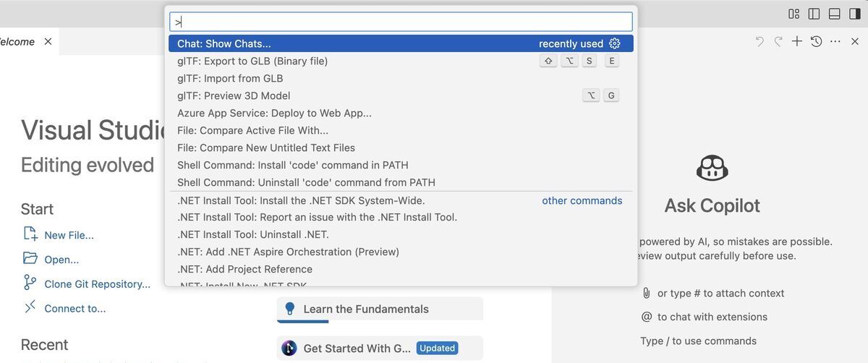Click the paperclip attach context icon
Image resolution: width=868 pixels, height=363 pixels.
click(x=647, y=294)
